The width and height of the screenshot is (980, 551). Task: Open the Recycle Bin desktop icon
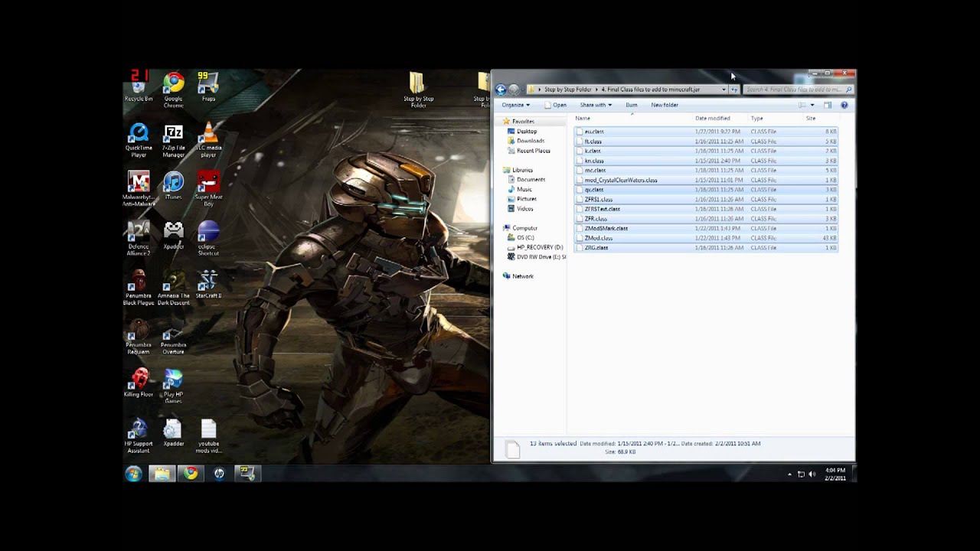(x=139, y=86)
